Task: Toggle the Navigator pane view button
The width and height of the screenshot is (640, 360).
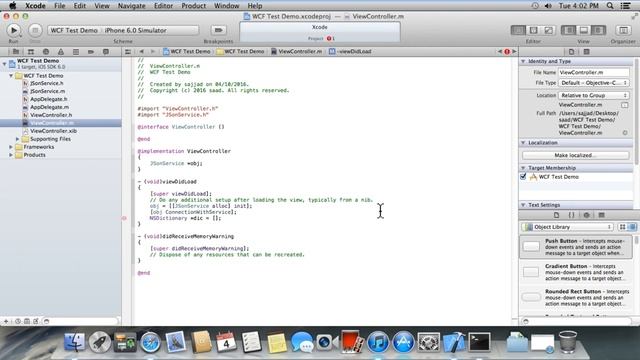Action: tap(569, 30)
